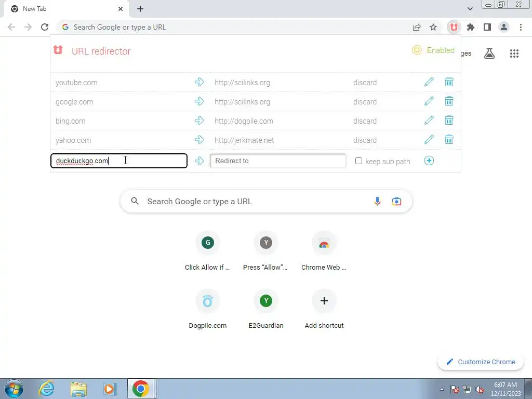The width and height of the screenshot is (532, 399).
Task: Edit the bing.com redirect rule
Action: point(429,121)
